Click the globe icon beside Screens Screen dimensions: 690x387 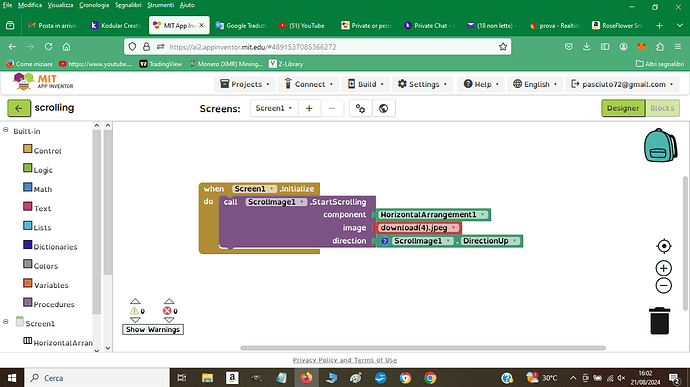click(x=384, y=108)
